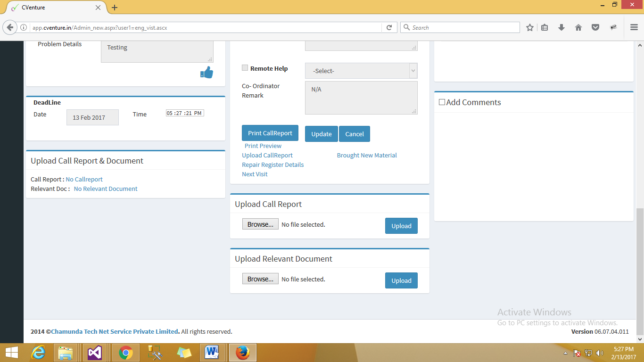Open the No Relevant Document link

[106, 189]
